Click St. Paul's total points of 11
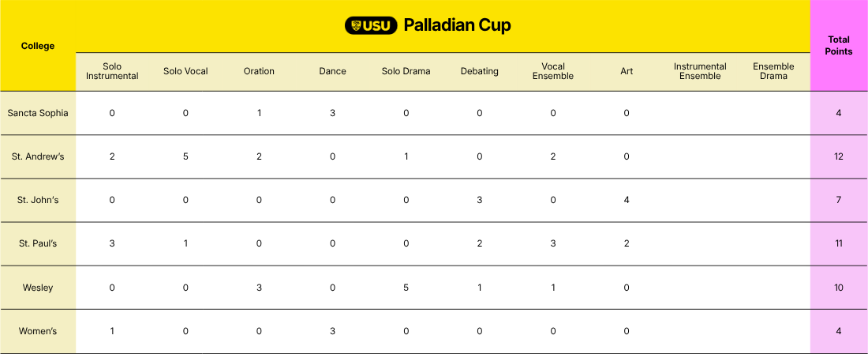The image size is (868, 354). click(x=839, y=243)
